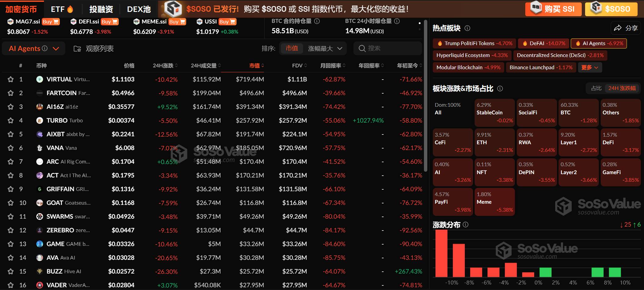This screenshot has width=644, height=290.
Task: Switch heatmap to 24H 涨跌幅 view
Action: (x=622, y=88)
